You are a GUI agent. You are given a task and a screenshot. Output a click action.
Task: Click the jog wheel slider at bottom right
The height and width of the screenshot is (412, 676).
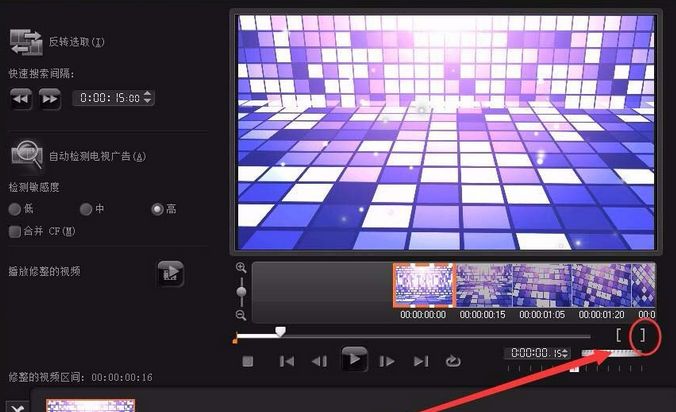(x=611, y=353)
